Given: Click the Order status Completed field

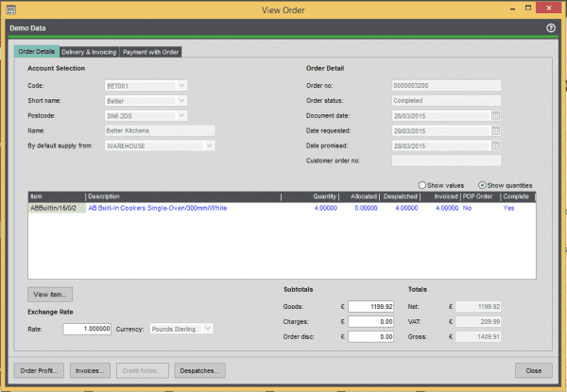Looking at the screenshot, I should (x=446, y=100).
